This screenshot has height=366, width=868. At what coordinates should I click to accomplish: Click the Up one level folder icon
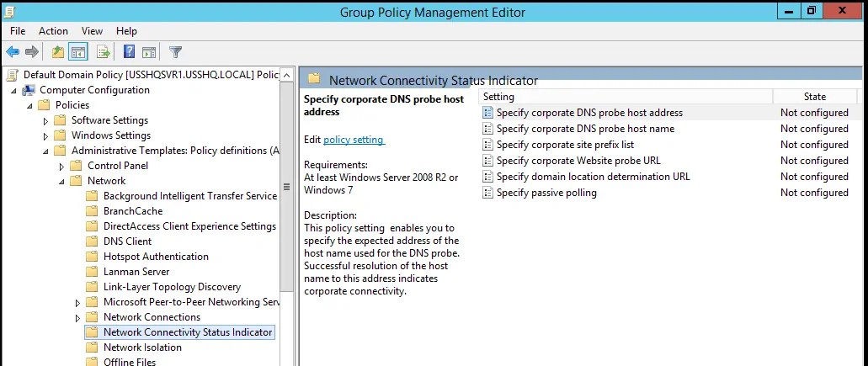(x=57, y=52)
